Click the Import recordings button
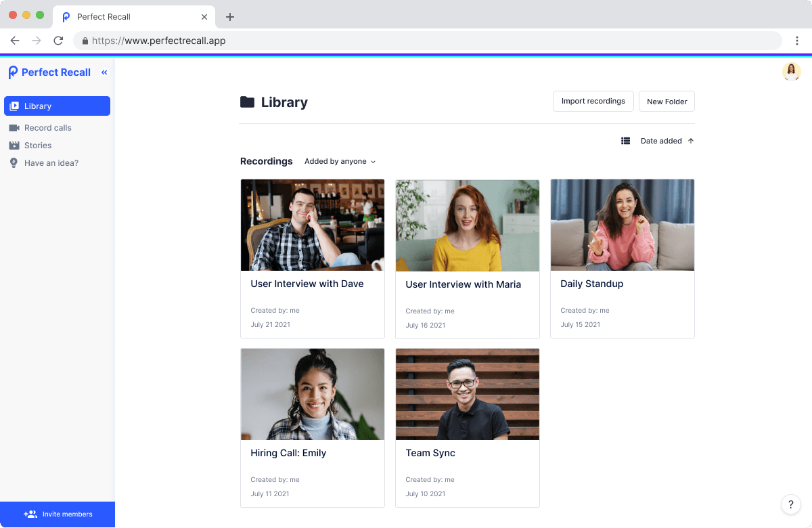Viewport: 812px width, 528px height. tap(593, 101)
